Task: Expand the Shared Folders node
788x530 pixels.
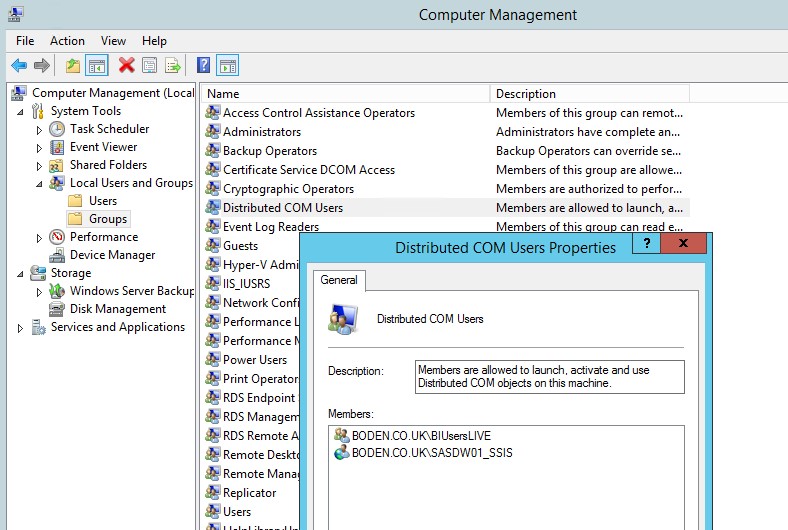Action: 39,166
